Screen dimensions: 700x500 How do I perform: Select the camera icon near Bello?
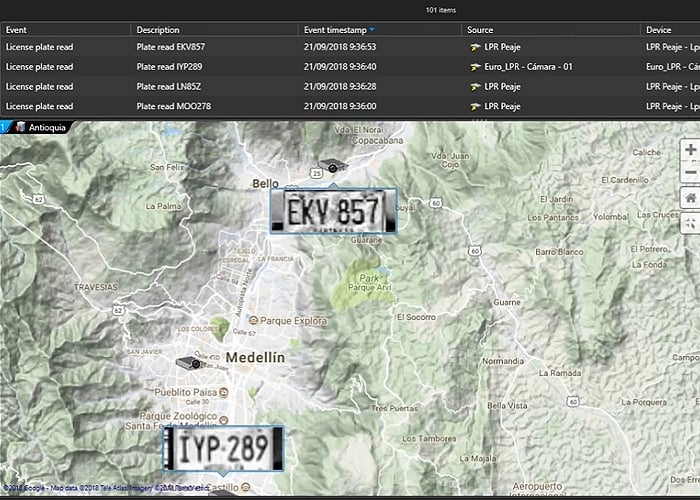pos(330,165)
